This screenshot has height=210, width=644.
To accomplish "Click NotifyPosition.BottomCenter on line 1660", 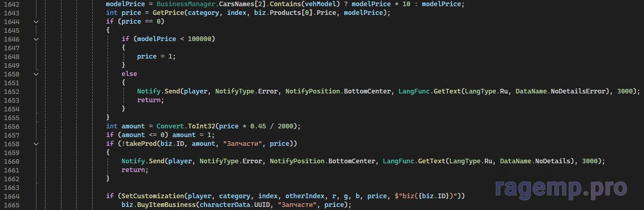I will [x=323, y=161].
